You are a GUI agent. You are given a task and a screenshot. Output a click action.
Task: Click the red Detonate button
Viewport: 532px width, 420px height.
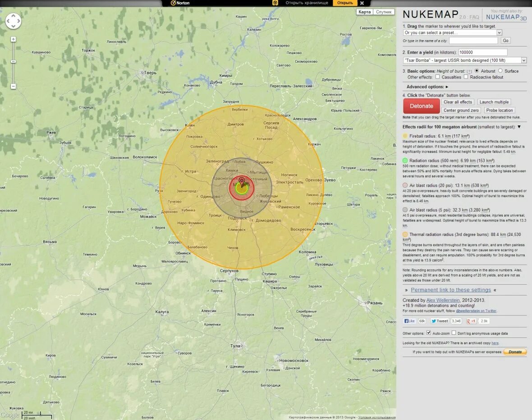422,106
